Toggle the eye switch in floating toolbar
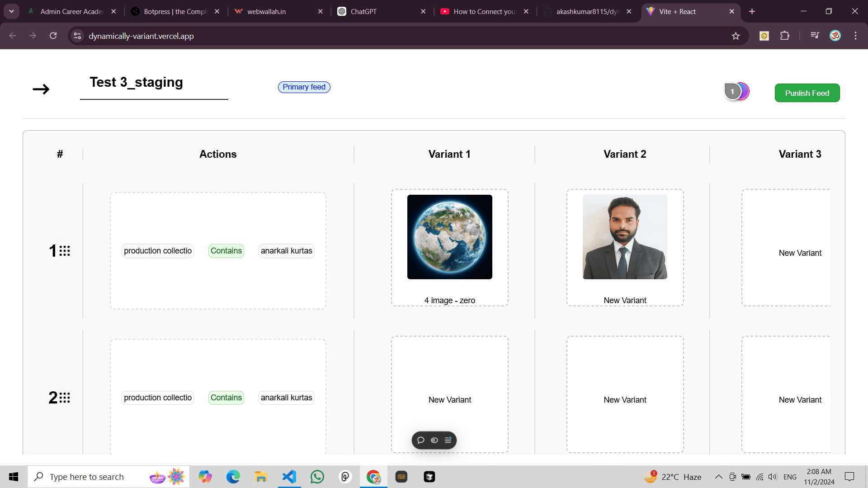The width and height of the screenshot is (868, 488). click(x=434, y=440)
